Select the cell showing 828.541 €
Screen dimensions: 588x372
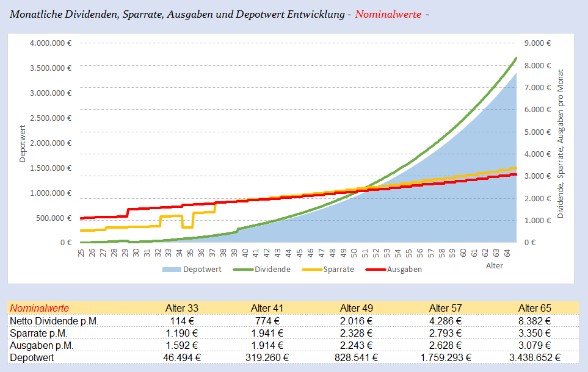click(358, 357)
